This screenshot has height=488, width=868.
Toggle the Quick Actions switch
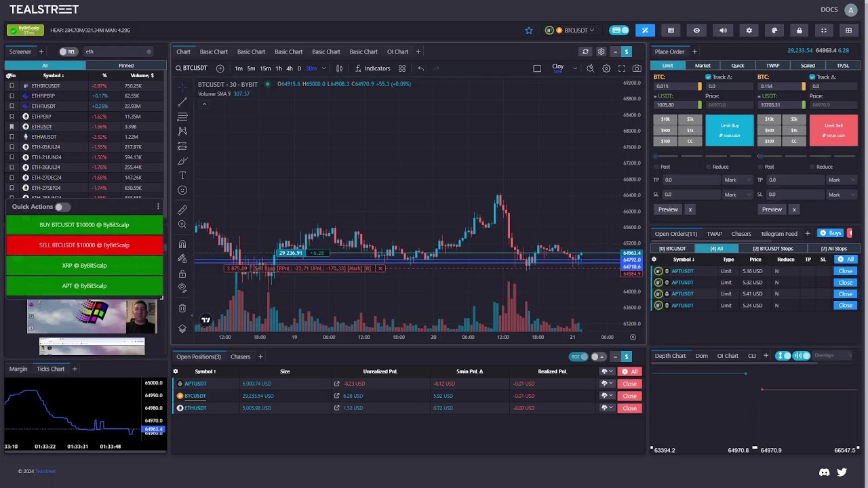tap(62, 207)
